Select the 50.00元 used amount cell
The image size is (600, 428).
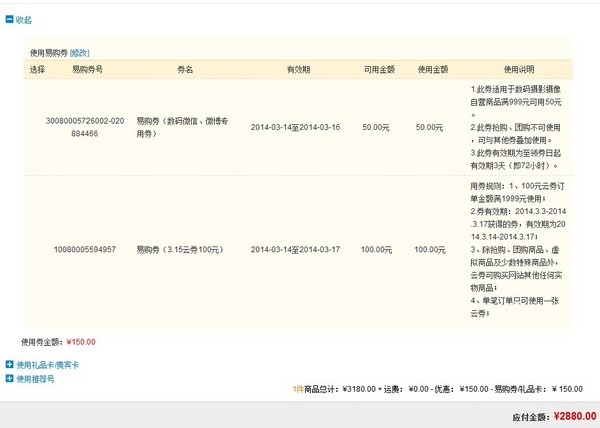(429, 127)
